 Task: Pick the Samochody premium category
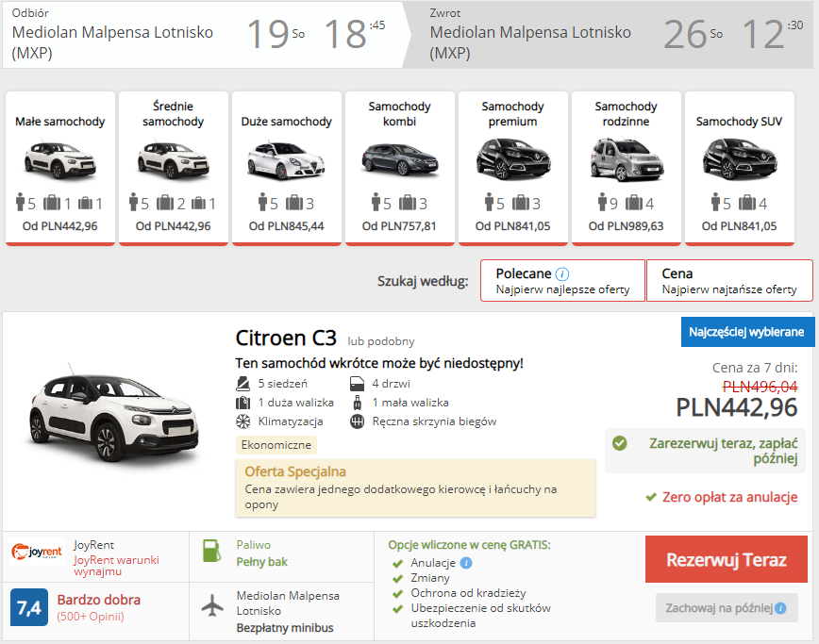[513, 168]
